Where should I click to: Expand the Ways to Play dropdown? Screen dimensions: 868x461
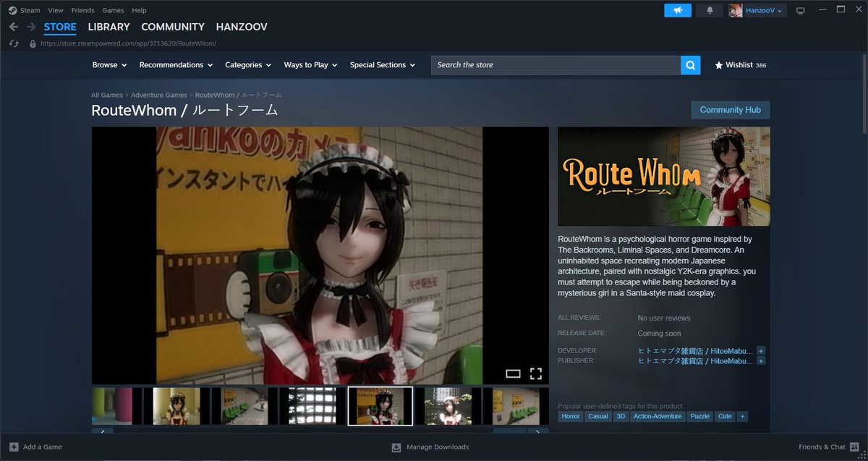tap(310, 64)
